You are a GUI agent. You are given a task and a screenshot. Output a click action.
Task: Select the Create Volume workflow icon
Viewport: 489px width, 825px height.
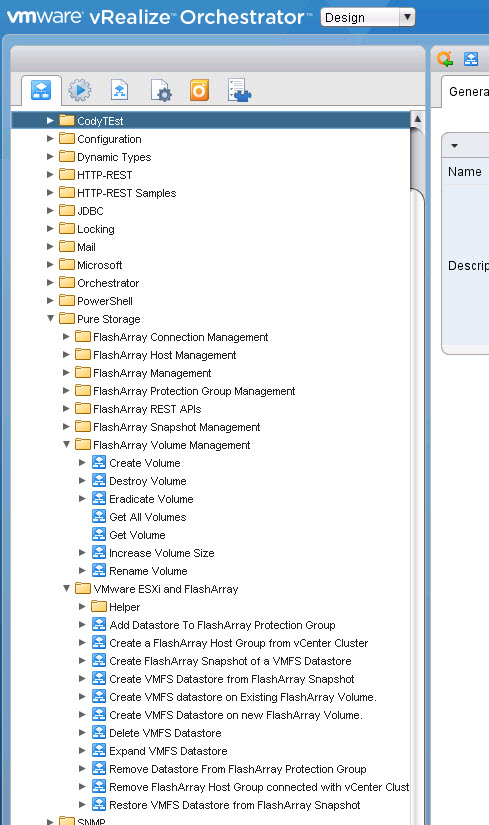pyautogui.click(x=99, y=462)
